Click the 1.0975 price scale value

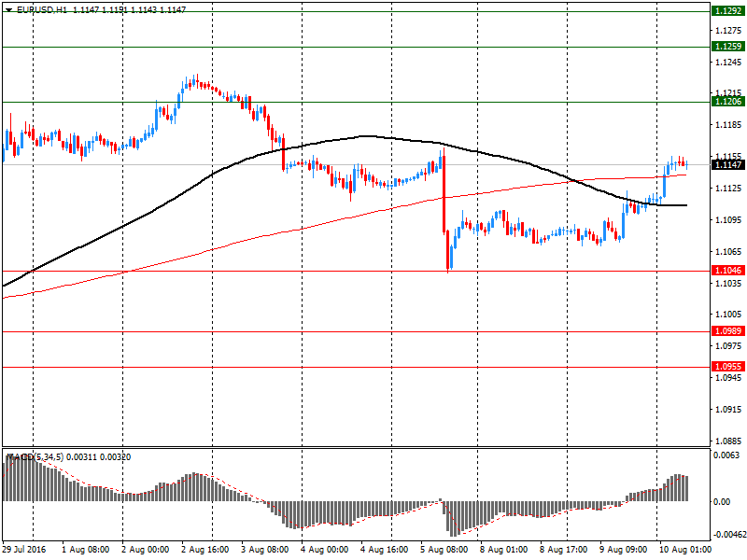coord(728,345)
